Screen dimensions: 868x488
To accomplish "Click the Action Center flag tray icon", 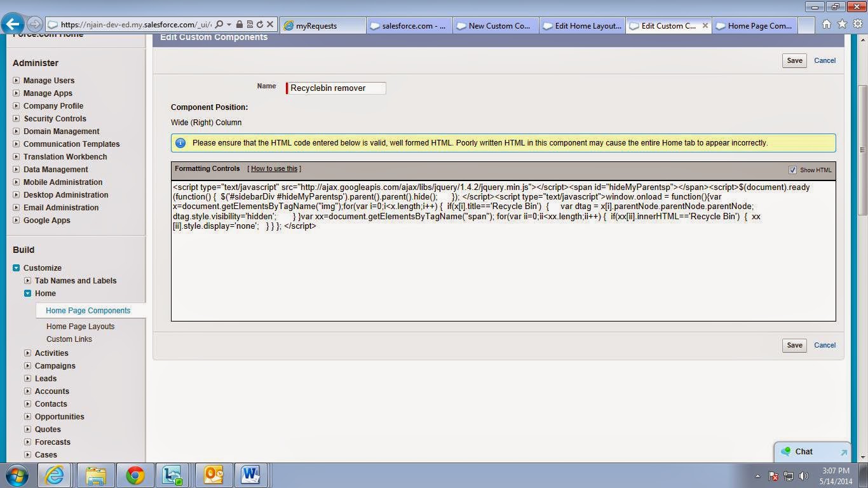I will click(773, 475).
